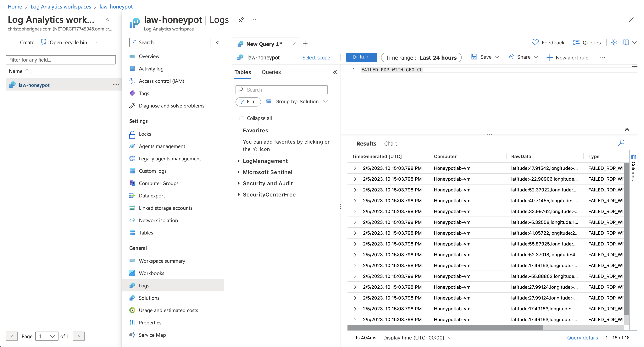Open Overview in the workspace menu
This screenshot has width=644, height=347.
[149, 56]
